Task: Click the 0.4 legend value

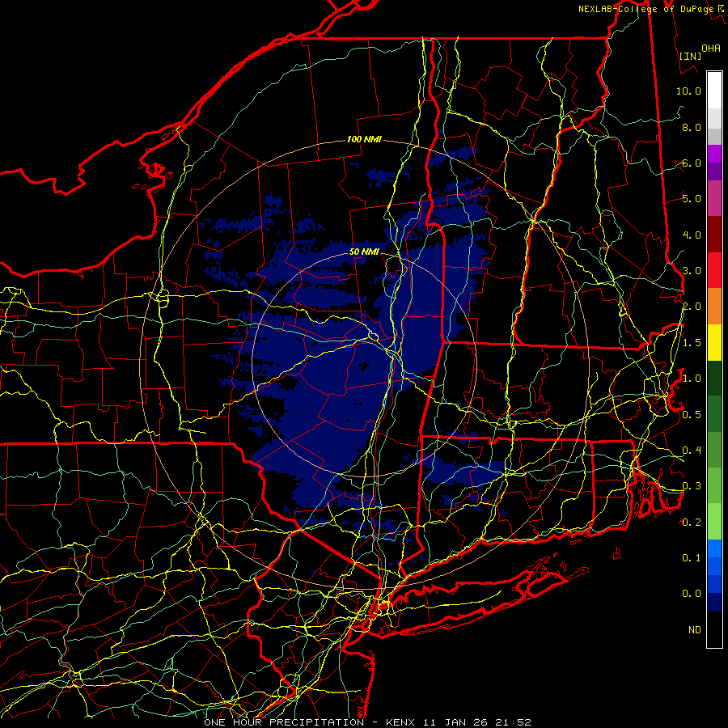Action: coord(692,450)
